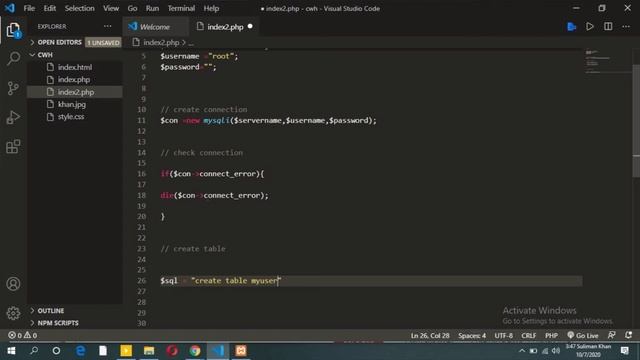Open the Run and Debug view
Screen dimensions: 640x360
(x=13, y=118)
